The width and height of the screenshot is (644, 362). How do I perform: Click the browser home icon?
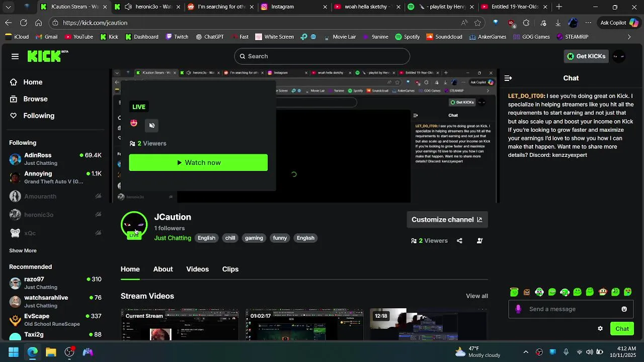tap(38, 23)
